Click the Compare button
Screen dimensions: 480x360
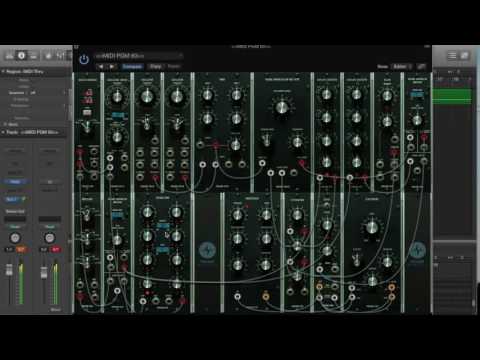coord(132,67)
